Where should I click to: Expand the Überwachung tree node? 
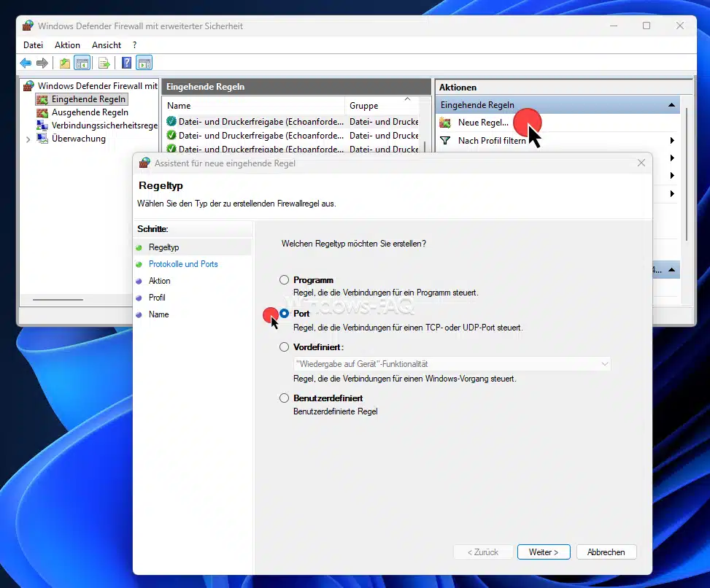point(28,139)
